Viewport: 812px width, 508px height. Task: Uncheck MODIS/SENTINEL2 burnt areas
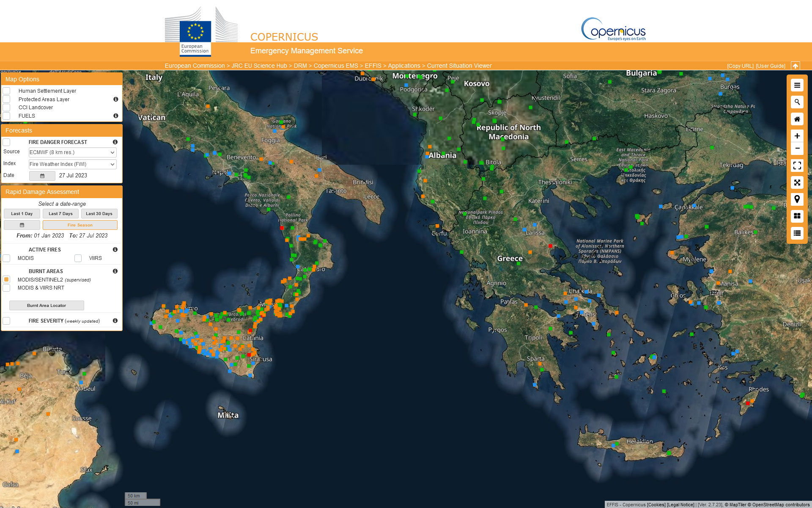6,279
